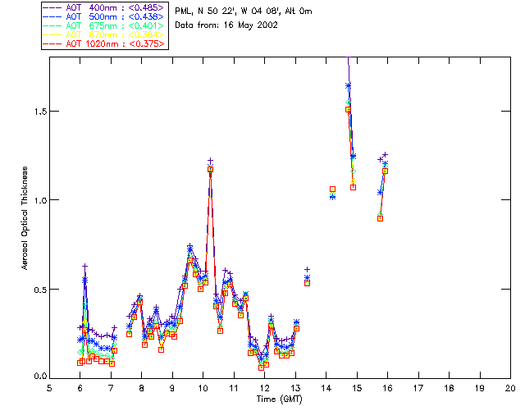Click the peak data point just after 10 GMT
This screenshot has width=525, height=420.
coord(210,168)
